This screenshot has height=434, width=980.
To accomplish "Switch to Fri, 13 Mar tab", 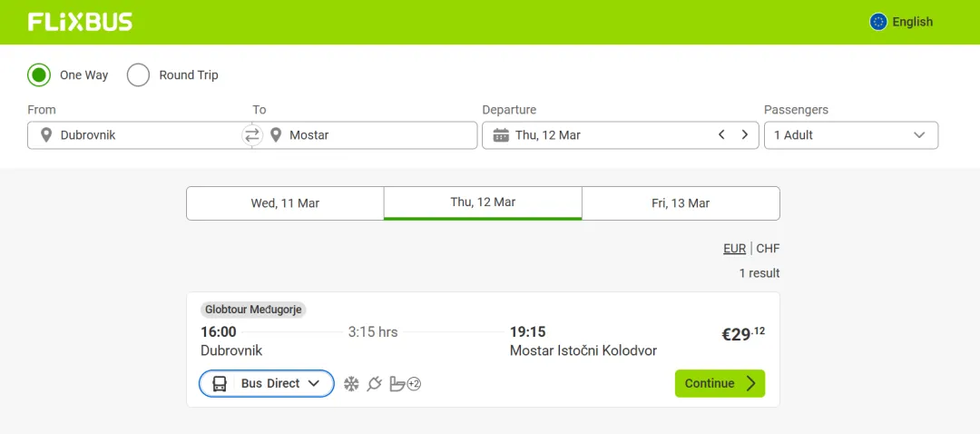I will click(x=681, y=203).
